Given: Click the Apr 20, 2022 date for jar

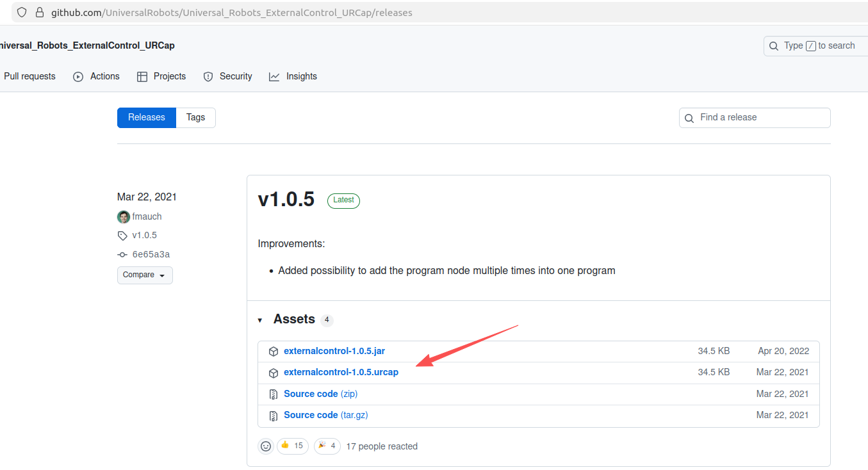Looking at the screenshot, I should (x=783, y=351).
